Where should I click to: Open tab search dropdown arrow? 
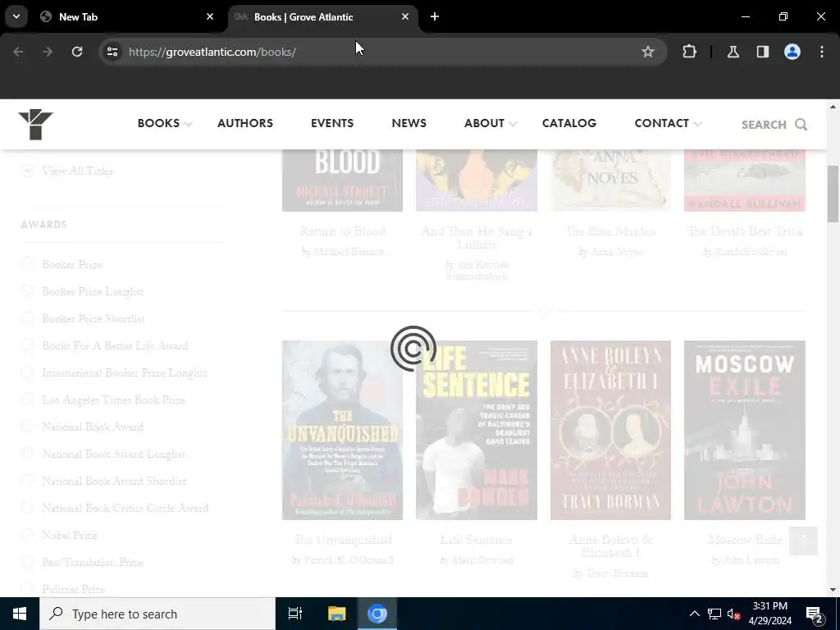16,16
